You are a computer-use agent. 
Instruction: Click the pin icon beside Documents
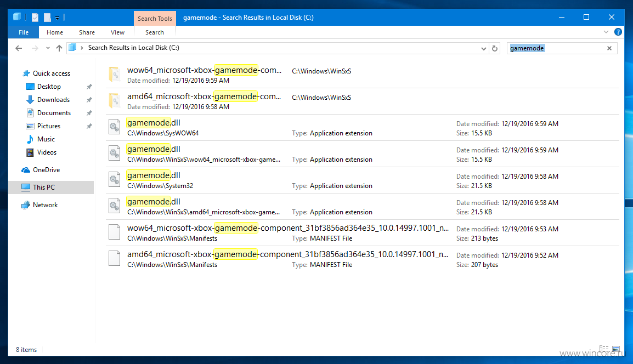89,113
